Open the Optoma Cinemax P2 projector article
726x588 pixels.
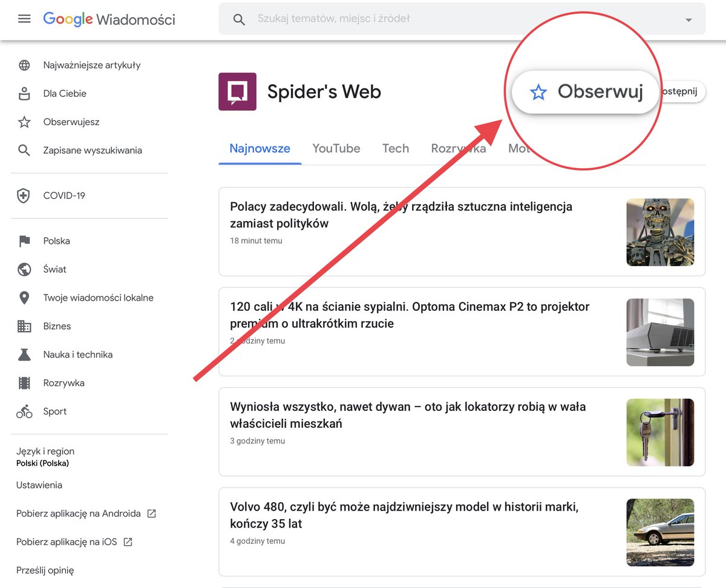410,315
